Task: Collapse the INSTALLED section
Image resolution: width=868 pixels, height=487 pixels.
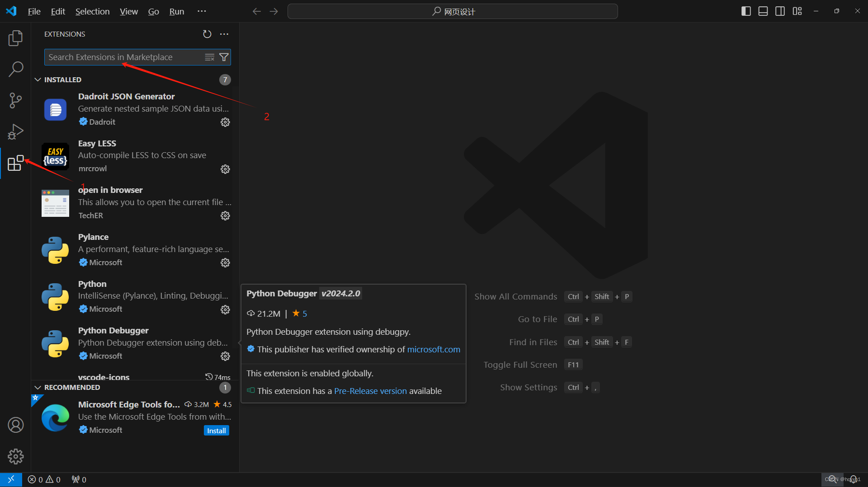Action: [38, 80]
